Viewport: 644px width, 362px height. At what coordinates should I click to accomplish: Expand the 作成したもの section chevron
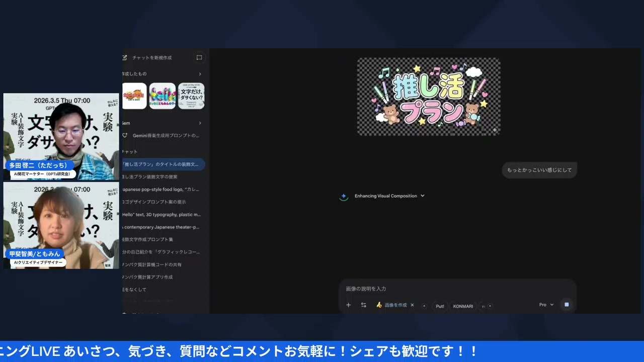(200, 73)
